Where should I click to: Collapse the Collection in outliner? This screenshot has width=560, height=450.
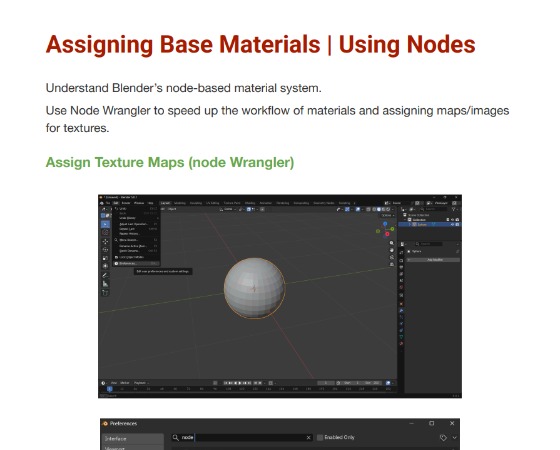(x=405, y=220)
